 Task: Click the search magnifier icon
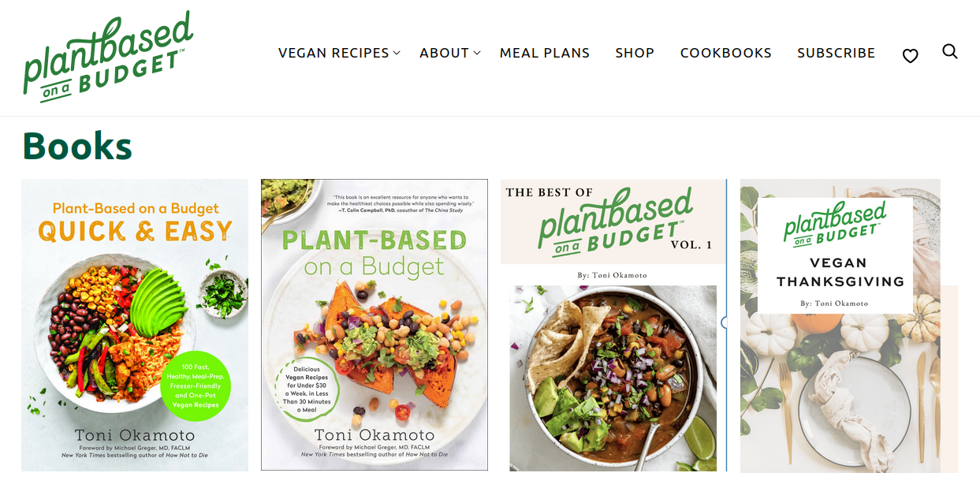pos(950,51)
